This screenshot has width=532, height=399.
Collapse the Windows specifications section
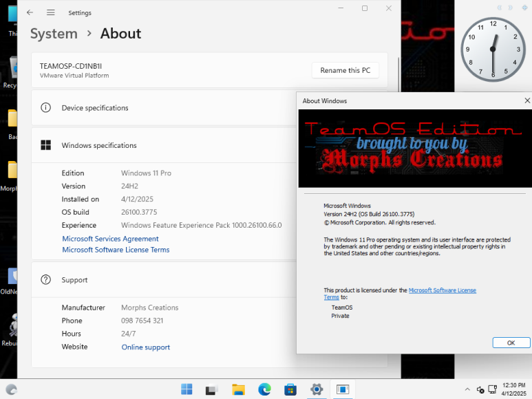164,145
